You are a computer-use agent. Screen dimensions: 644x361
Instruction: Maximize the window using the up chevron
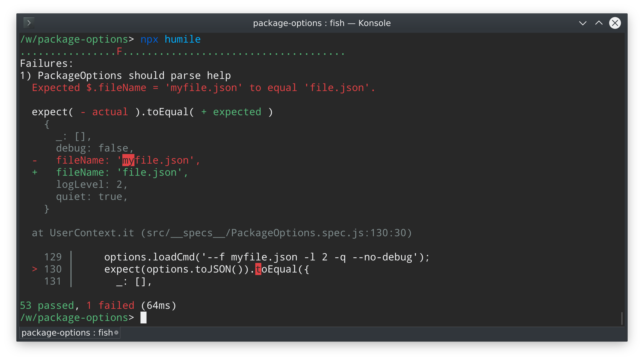599,23
